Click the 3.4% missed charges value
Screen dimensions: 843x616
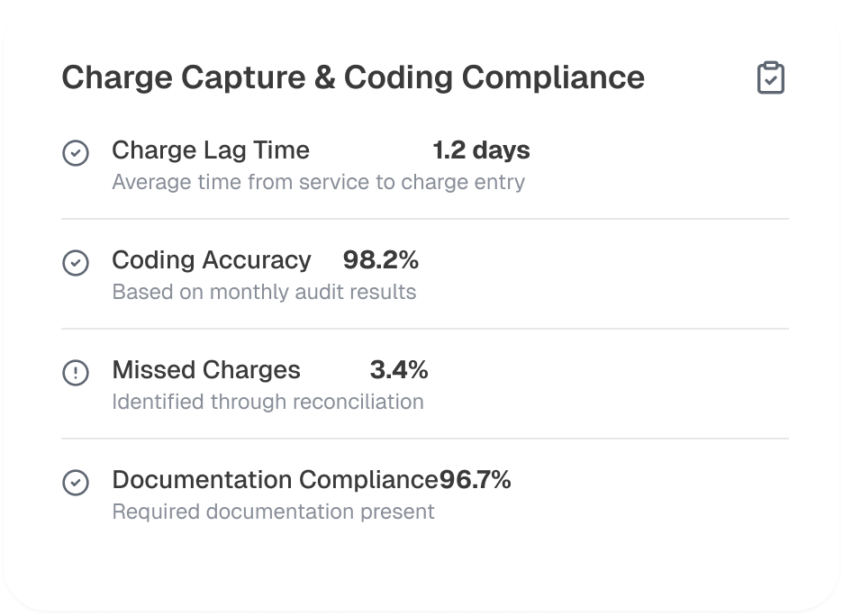399,370
